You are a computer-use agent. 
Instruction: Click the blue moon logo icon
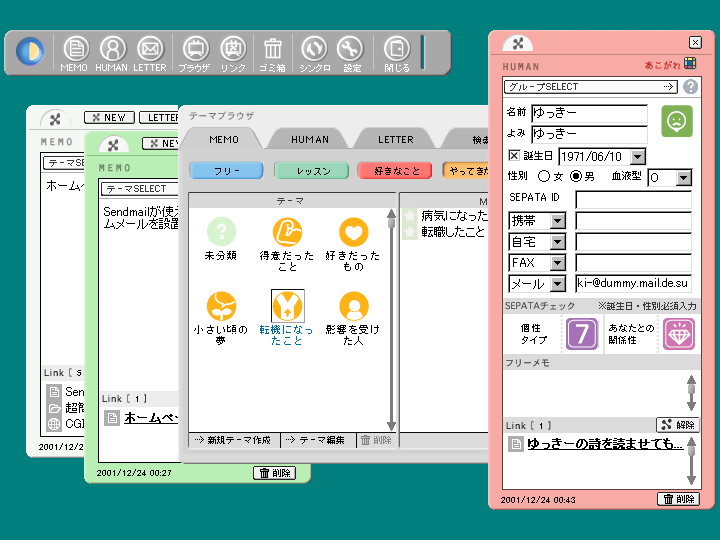coord(30,51)
